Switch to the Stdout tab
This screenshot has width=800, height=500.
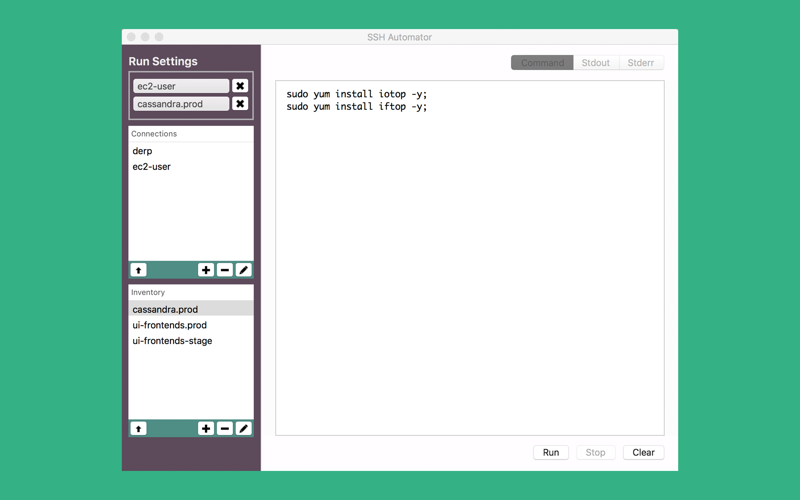595,63
